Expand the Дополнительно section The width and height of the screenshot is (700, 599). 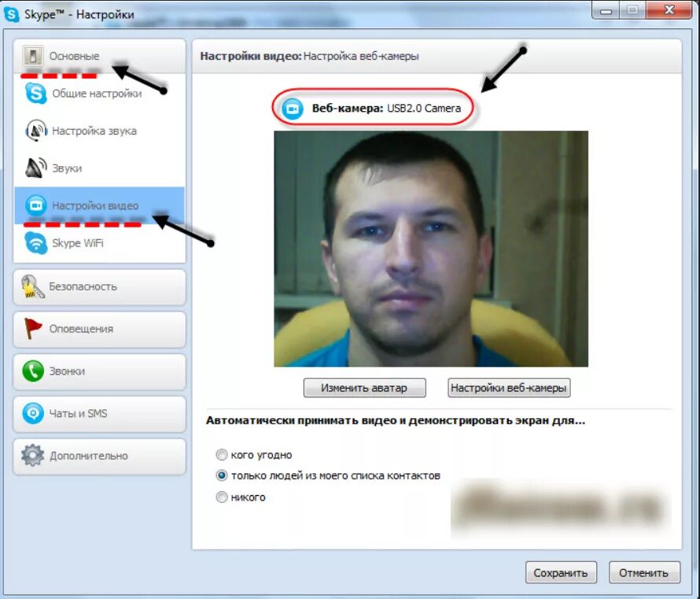pos(99,456)
